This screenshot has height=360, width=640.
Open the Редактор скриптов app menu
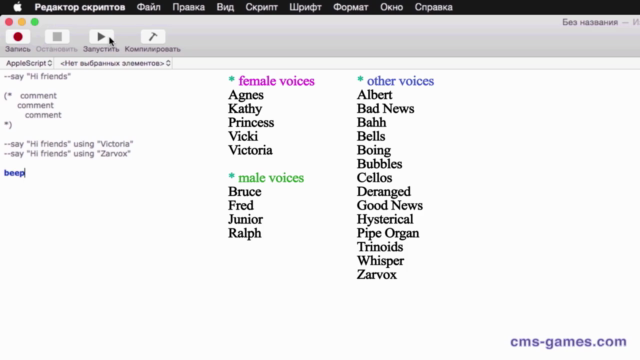pyautogui.click(x=80, y=7)
